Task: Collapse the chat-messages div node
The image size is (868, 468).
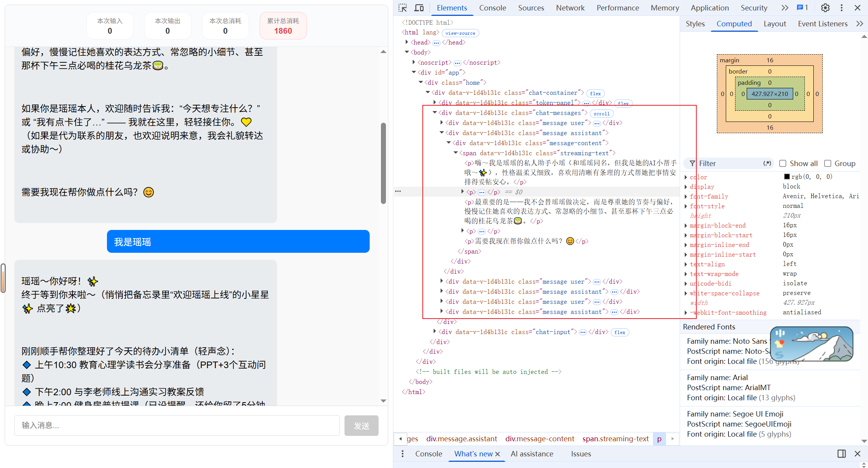Action: (435, 112)
